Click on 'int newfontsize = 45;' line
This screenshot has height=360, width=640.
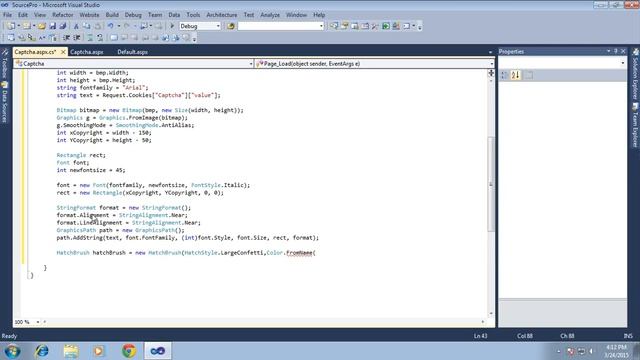click(x=91, y=170)
